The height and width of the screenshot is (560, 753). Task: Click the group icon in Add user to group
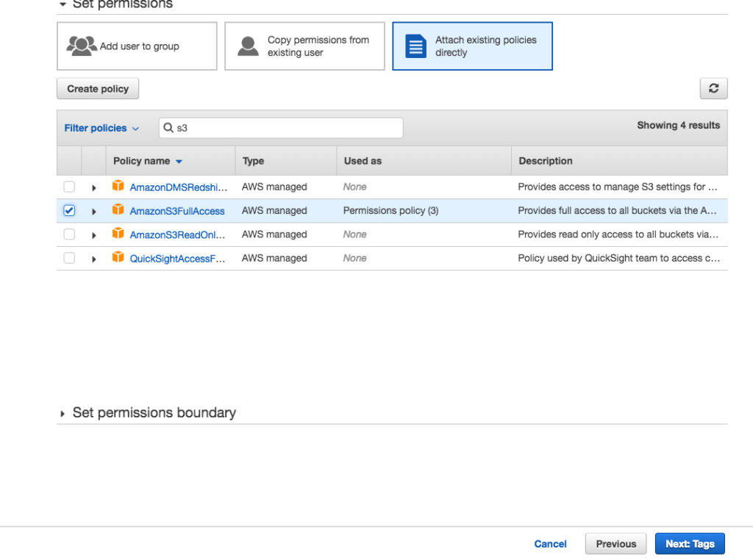pyautogui.click(x=81, y=46)
